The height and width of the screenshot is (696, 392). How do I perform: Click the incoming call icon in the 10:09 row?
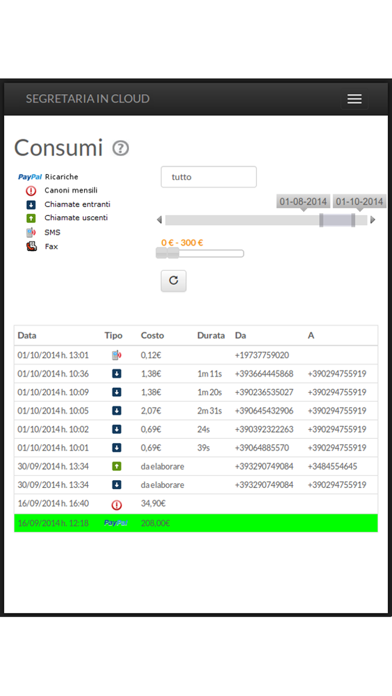click(x=116, y=392)
